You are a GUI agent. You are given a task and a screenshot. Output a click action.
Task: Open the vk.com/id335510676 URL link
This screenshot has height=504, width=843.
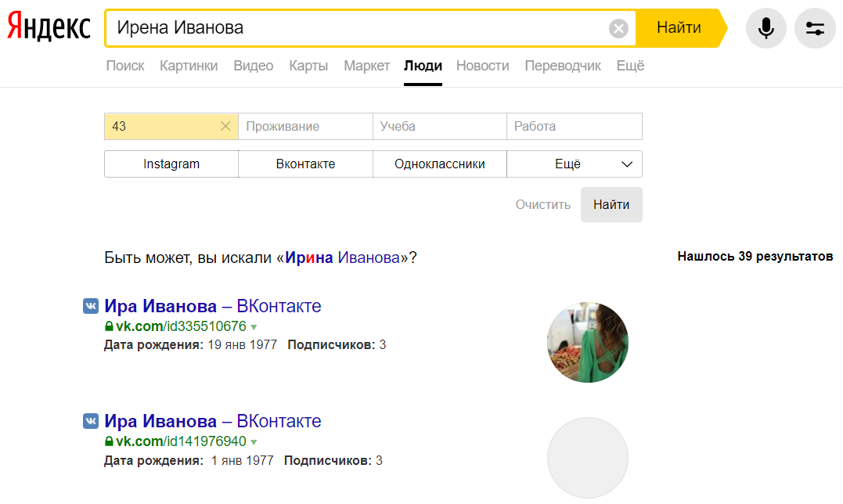(x=181, y=326)
